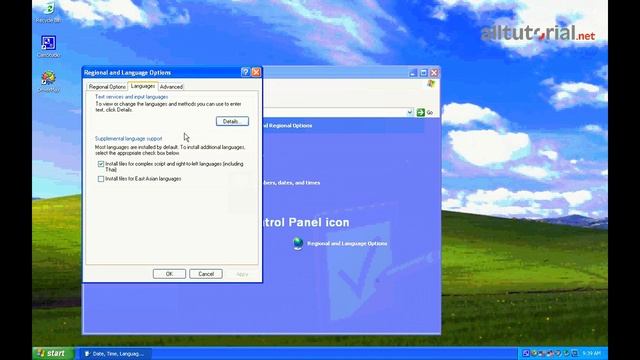Viewport: 640px width, 360px height.
Task: Open the Regional and Language Options link
Action: (347, 243)
